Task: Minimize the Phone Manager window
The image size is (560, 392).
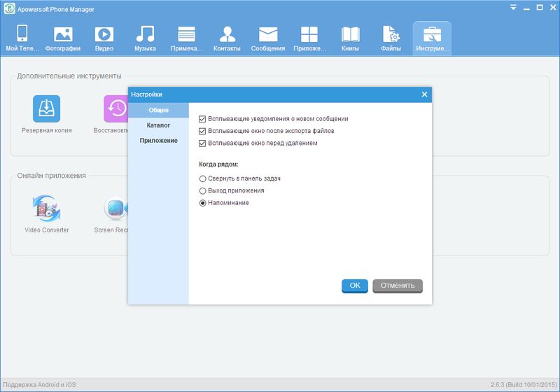Action: pos(526,8)
